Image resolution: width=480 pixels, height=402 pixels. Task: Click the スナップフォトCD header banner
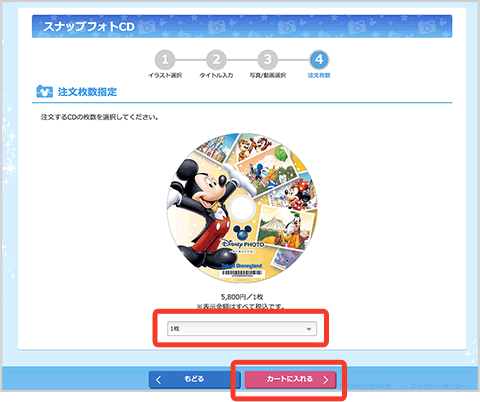tap(242, 26)
